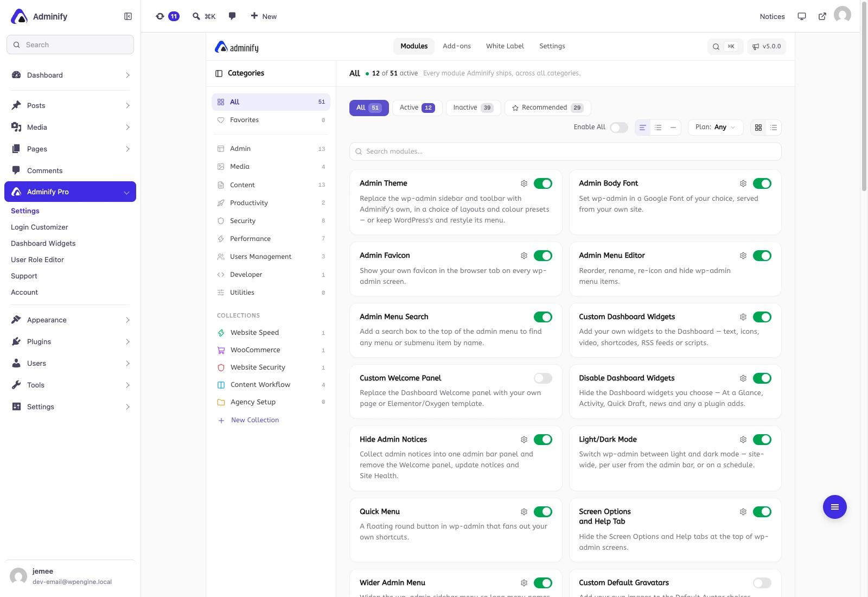This screenshot has width=868, height=597.
Task: Disable the Quick Menu toggle
Action: (543, 512)
